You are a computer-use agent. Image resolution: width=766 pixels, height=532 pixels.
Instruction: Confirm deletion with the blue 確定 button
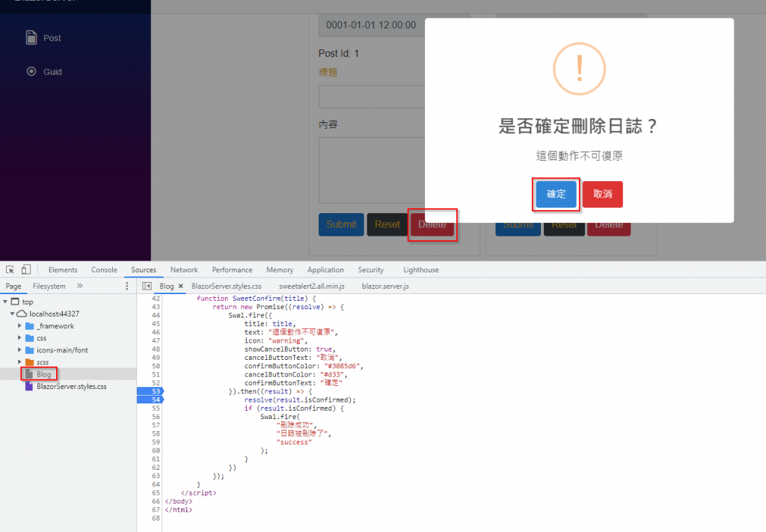click(556, 194)
